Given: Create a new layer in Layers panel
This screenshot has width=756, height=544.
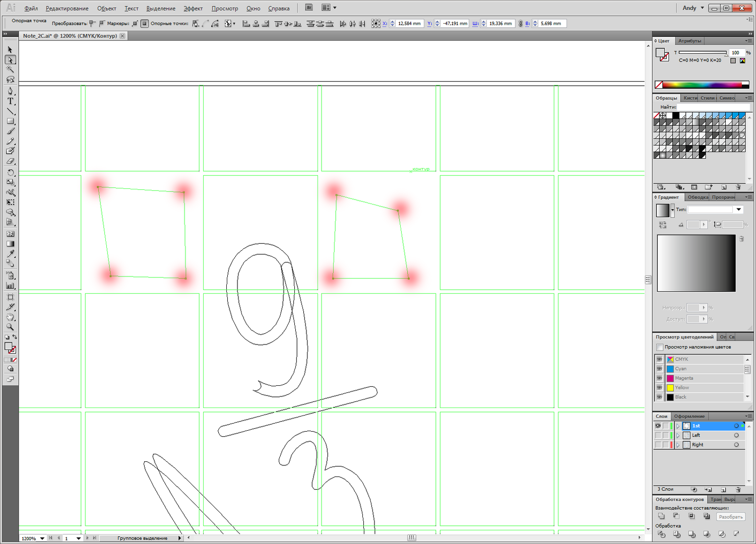Looking at the screenshot, I should [724, 490].
